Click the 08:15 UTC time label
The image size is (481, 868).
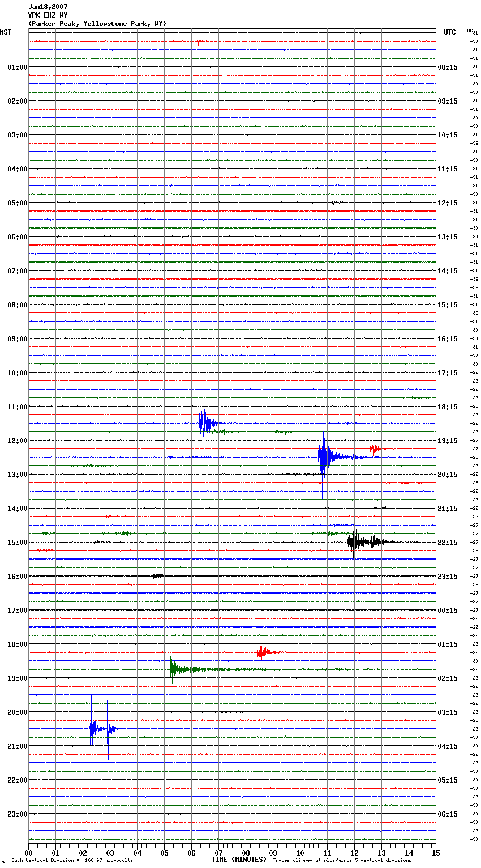click(x=448, y=67)
